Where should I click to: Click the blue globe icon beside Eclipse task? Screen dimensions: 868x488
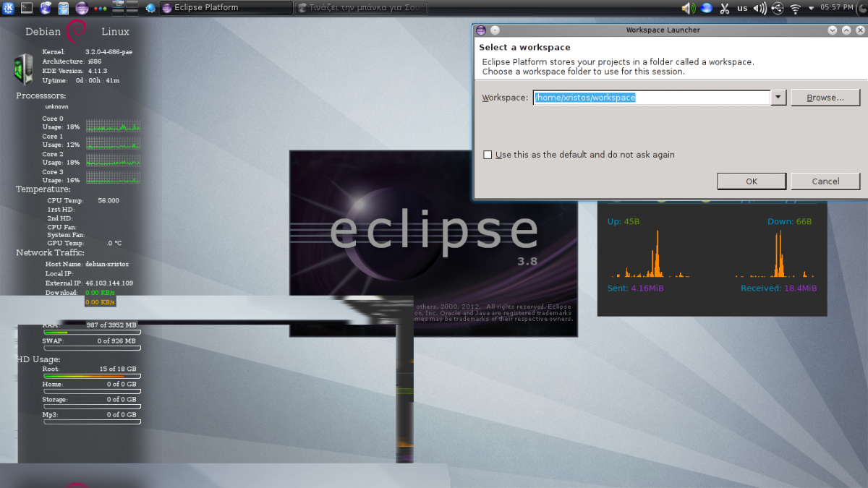pyautogui.click(x=150, y=8)
